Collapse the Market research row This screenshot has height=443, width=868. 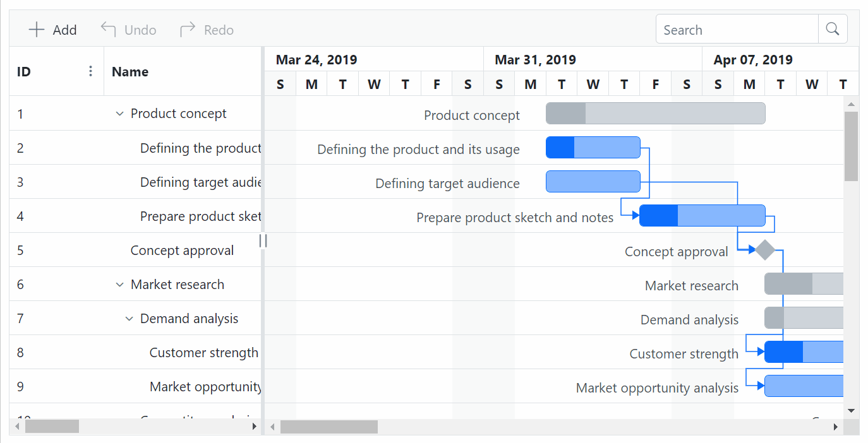pyautogui.click(x=119, y=284)
